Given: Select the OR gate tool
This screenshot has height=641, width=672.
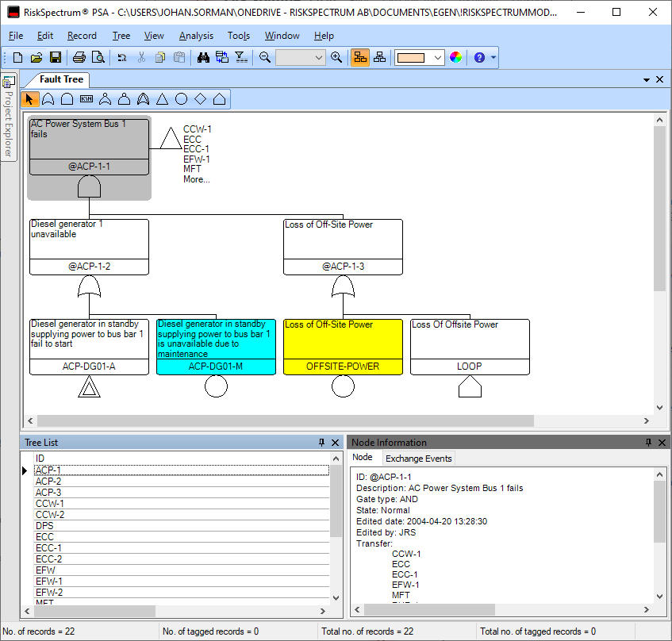Looking at the screenshot, I should tap(48, 99).
